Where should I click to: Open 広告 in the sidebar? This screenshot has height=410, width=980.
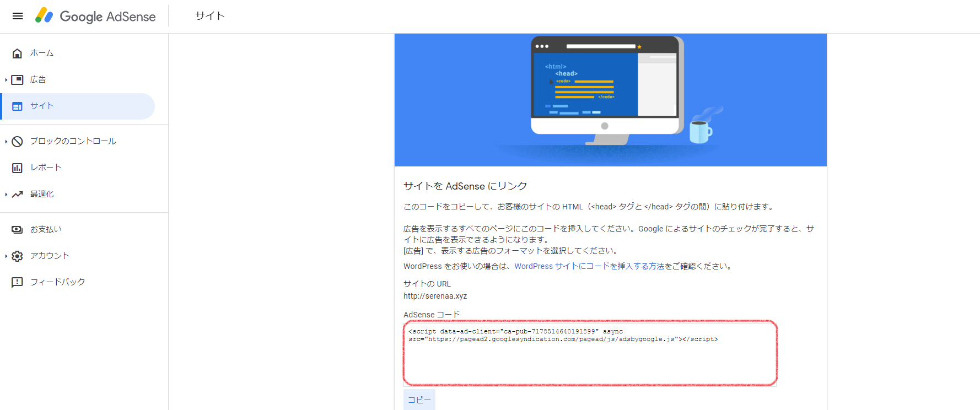click(x=78, y=80)
